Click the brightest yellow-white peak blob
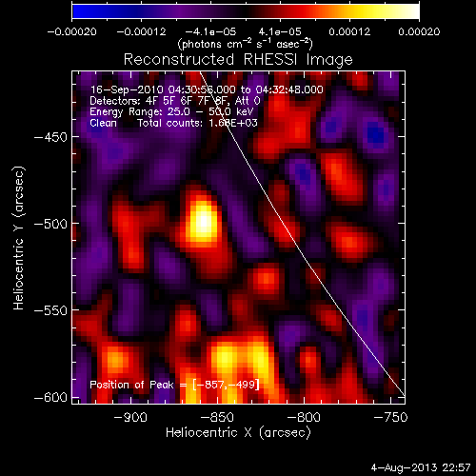 [203, 221]
